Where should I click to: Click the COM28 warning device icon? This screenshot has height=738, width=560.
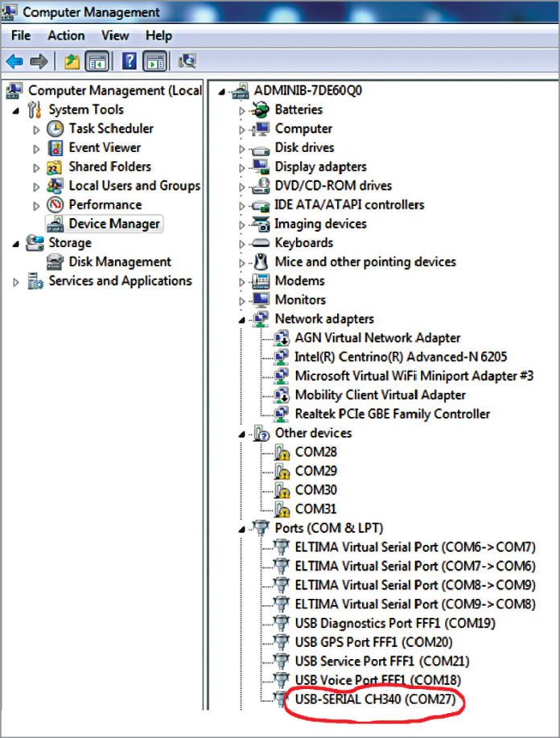point(282,452)
